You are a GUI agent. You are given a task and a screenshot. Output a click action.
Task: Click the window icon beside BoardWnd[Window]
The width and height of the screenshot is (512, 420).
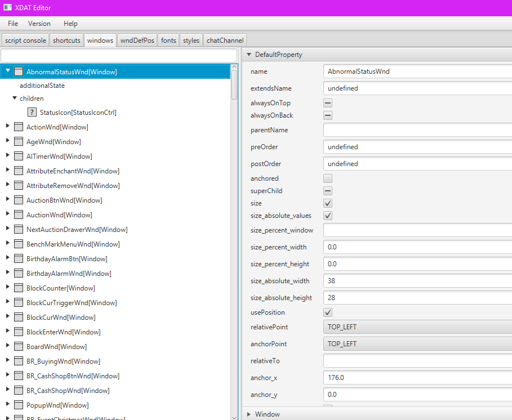[19, 347]
